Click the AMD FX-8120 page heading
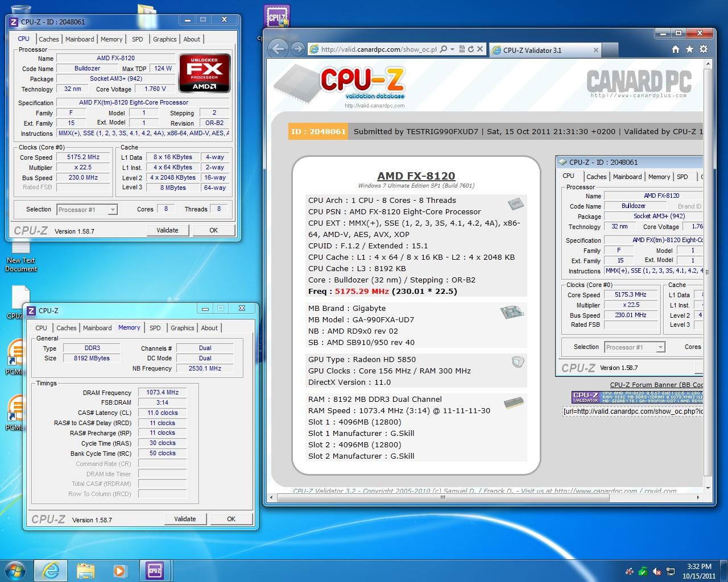728x582 pixels. coord(416,176)
